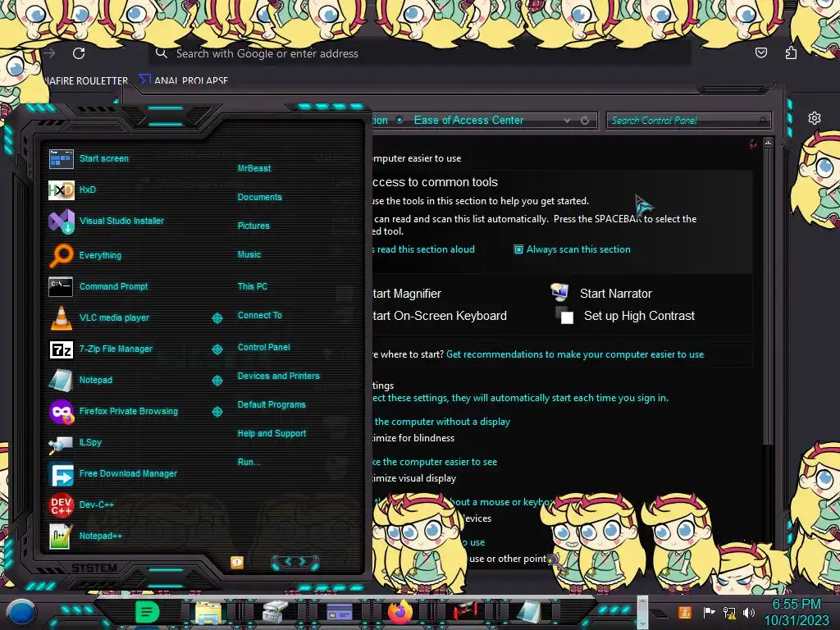Expand the VLC media player jump list
This screenshot has height=630, width=840.
(217, 318)
